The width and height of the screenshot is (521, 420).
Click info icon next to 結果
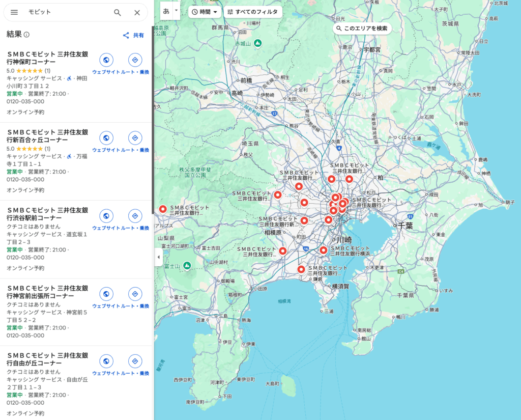(26, 35)
